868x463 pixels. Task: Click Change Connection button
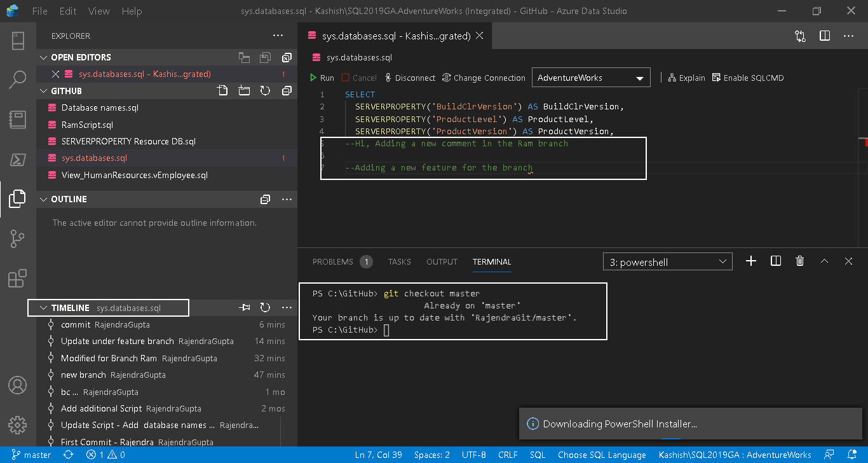click(x=483, y=78)
